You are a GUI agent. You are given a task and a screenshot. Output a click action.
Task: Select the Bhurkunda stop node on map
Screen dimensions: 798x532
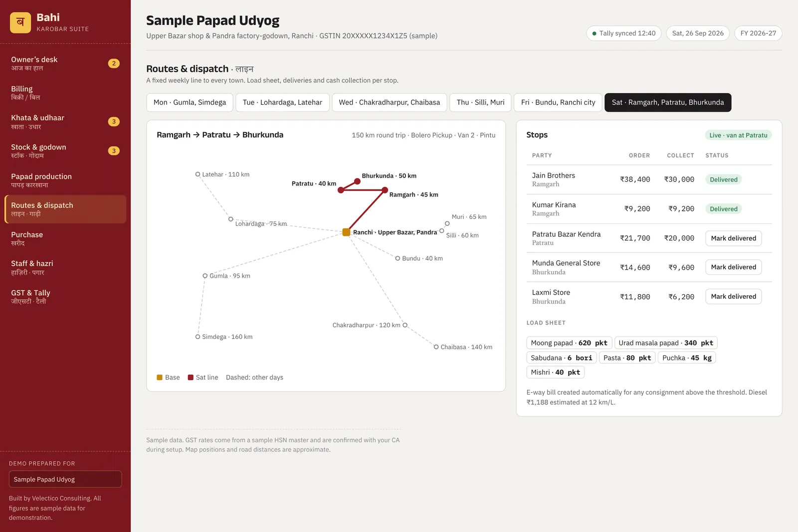(x=357, y=181)
